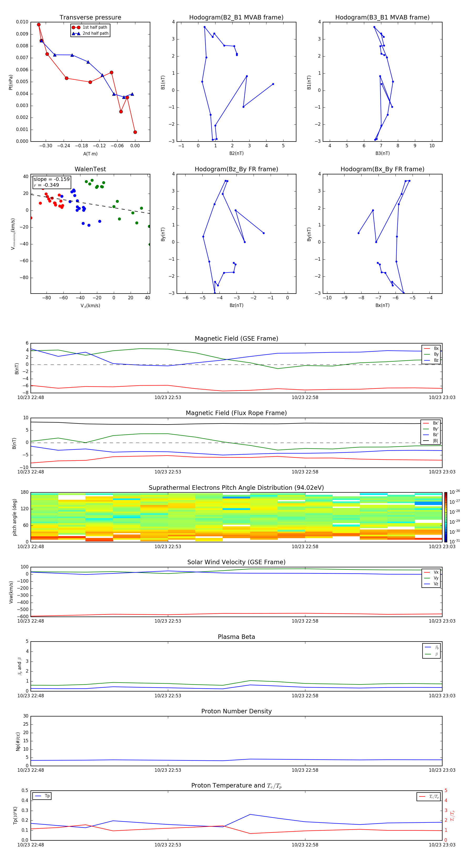This screenshot has width=473, height=868.
Task: Click the red 'Te/Tp' legend entry
Action: tap(429, 796)
